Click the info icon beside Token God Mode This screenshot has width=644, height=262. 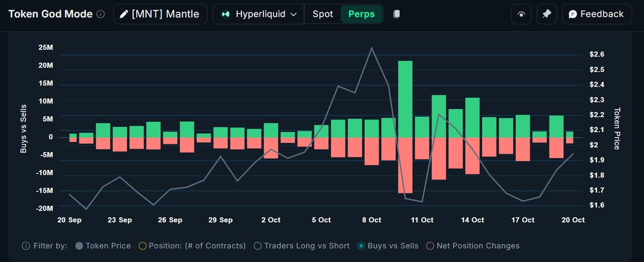point(101,14)
